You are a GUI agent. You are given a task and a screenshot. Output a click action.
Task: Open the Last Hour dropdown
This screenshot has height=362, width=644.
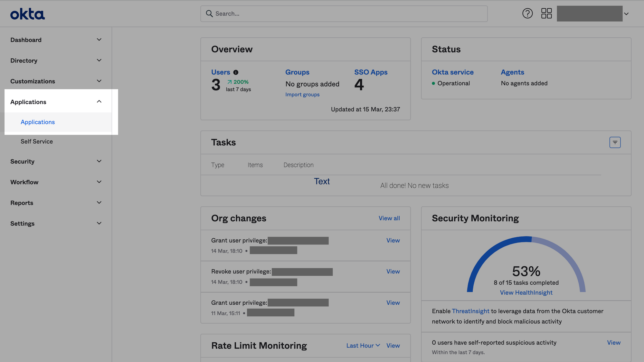(363, 346)
